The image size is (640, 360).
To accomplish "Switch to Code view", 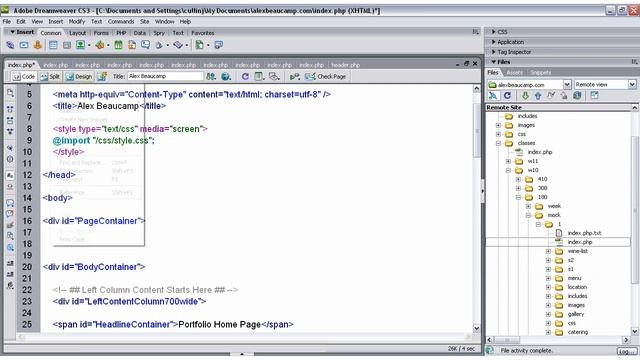I will click(24, 76).
